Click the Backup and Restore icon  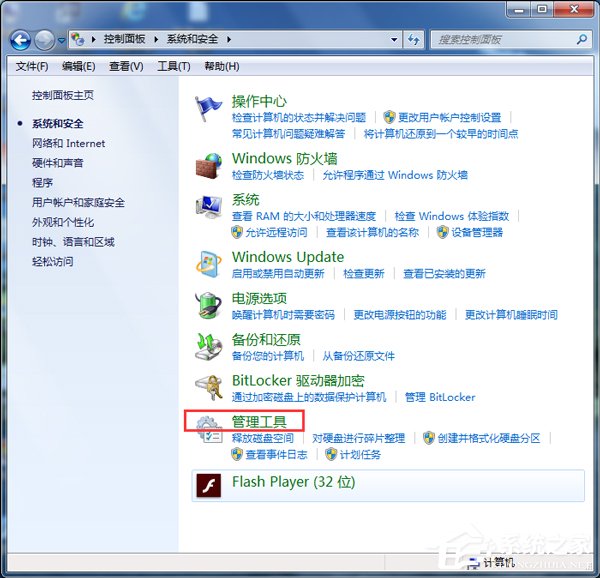coord(208,347)
